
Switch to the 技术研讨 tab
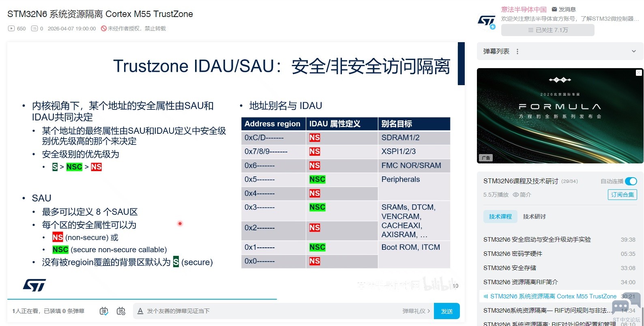[534, 217]
